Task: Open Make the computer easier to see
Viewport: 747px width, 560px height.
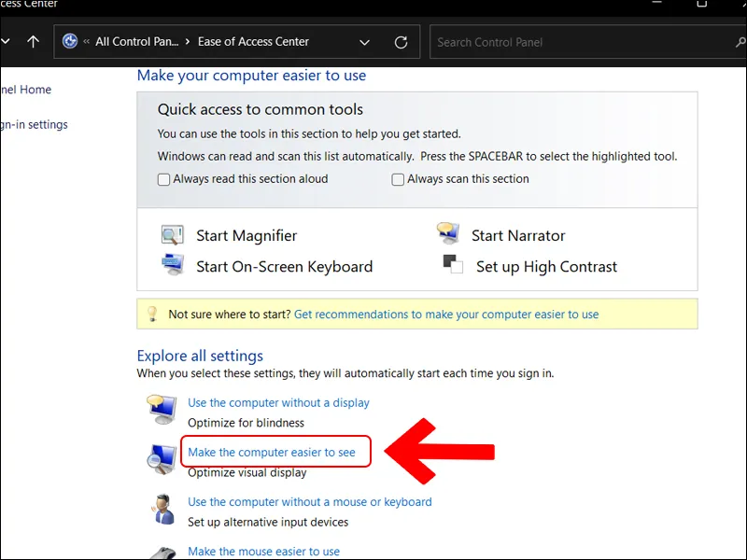Action: coord(272,453)
